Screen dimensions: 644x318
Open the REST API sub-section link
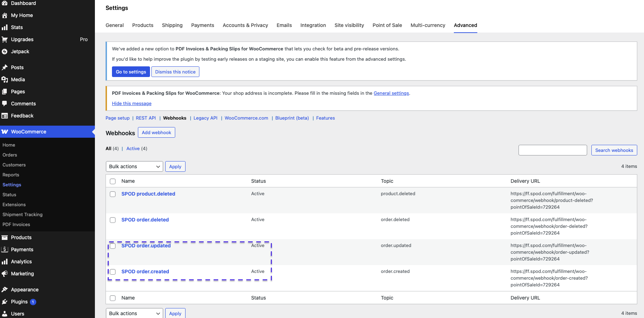point(146,118)
